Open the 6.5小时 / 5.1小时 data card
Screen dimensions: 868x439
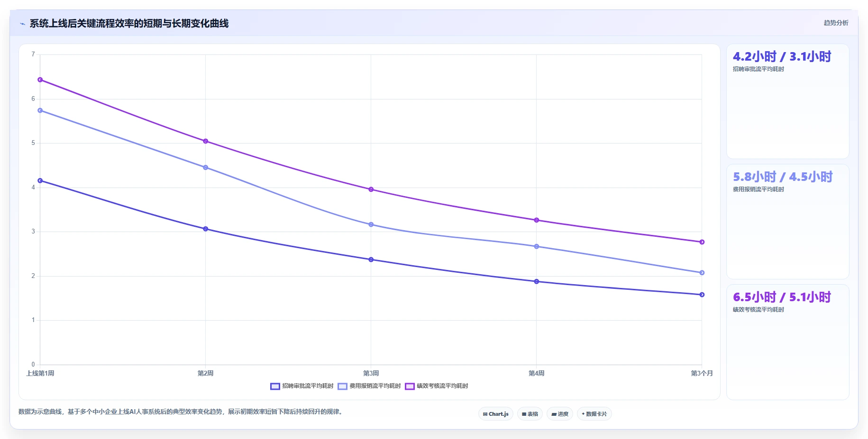point(787,342)
